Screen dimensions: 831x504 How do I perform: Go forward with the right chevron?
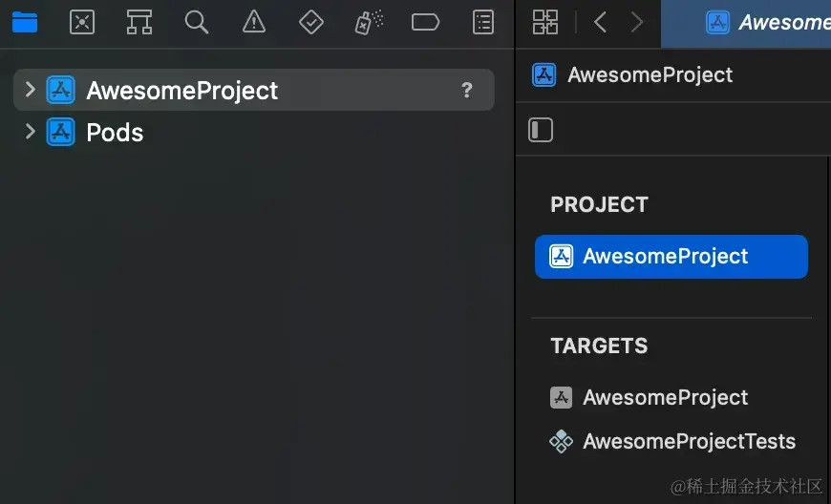tap(637, 22)
